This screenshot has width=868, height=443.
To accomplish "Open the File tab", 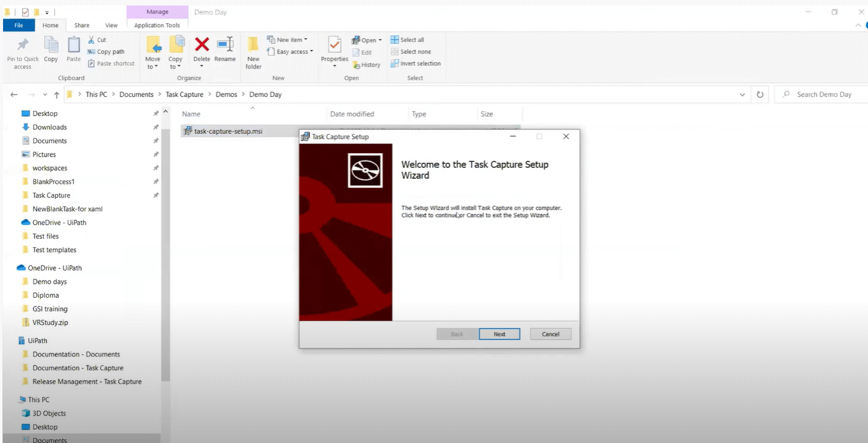I will click(x=19, y=25).
